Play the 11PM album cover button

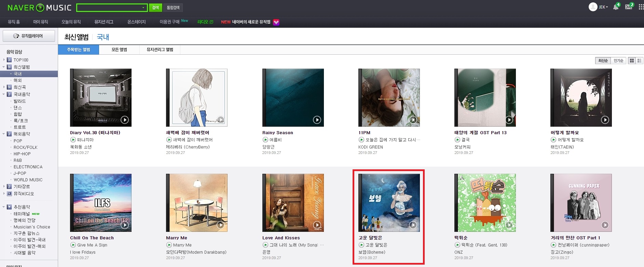pos(413,120)
